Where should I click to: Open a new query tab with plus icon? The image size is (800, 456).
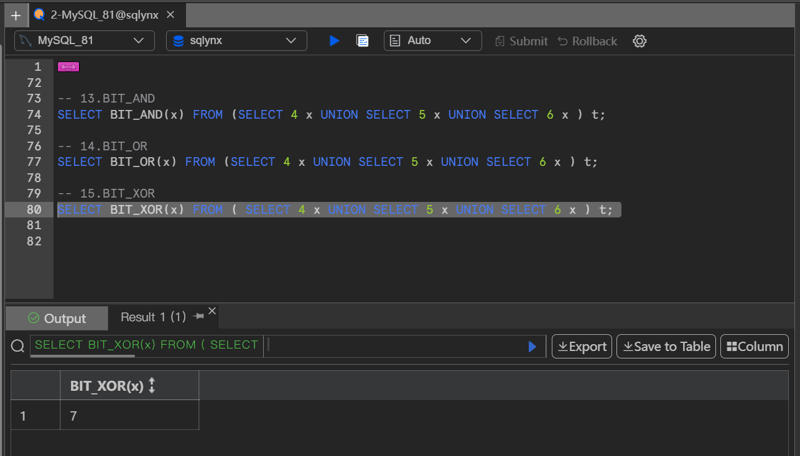[x=16, y=15]
